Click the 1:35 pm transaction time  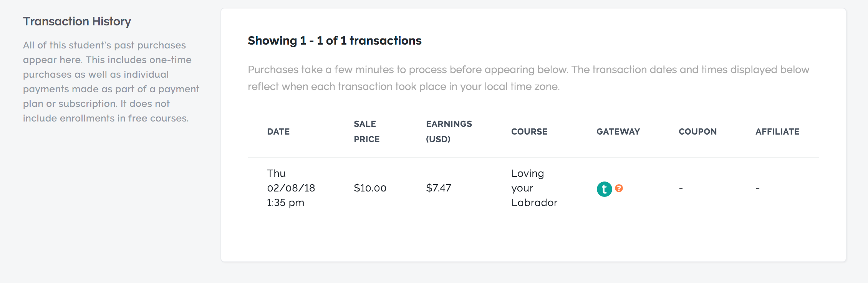[285, 203]
